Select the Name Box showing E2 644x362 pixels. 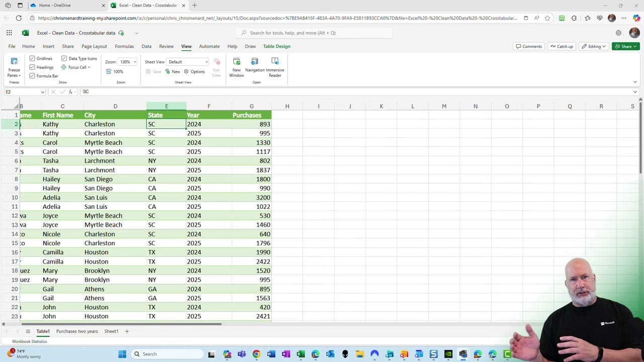click(24, 92)
